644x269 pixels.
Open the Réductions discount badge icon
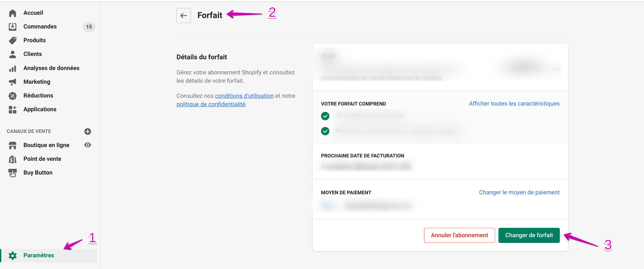(12, 96)
